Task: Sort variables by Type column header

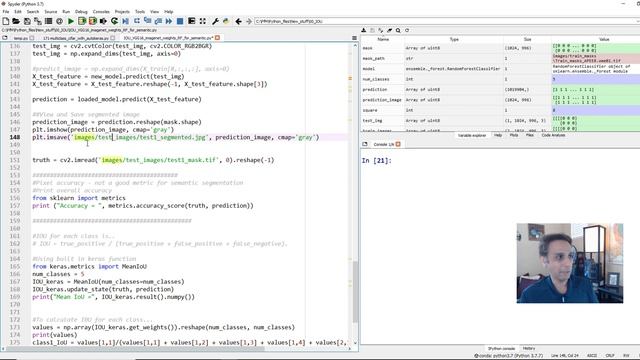Action: coord(454,39)
